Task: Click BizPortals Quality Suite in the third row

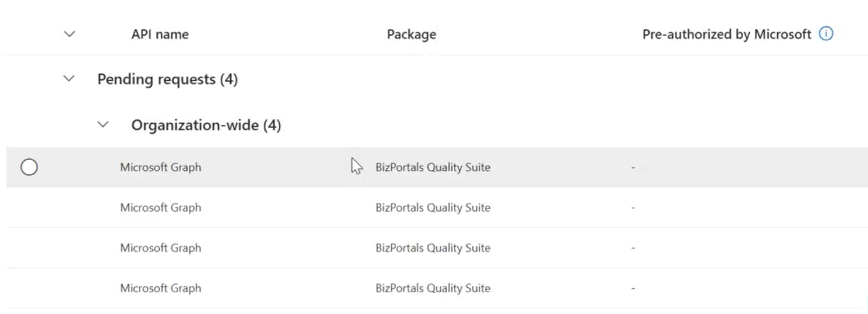Action: tap(433, 248)
